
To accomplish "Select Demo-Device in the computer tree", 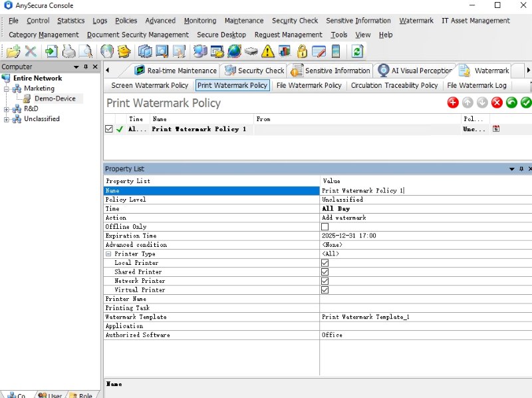I will 55,99.
